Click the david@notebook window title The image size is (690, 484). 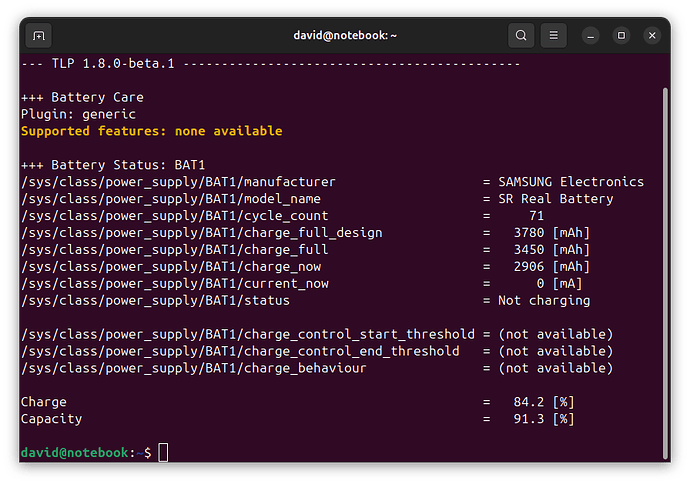click(345, 35)
